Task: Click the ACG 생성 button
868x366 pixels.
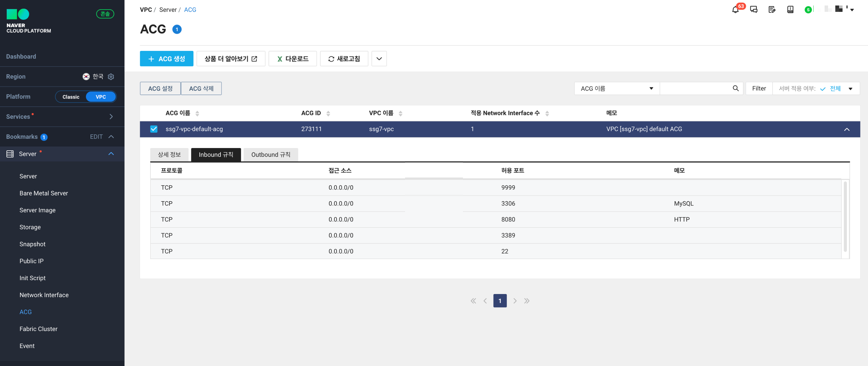Action: (166, 59)
